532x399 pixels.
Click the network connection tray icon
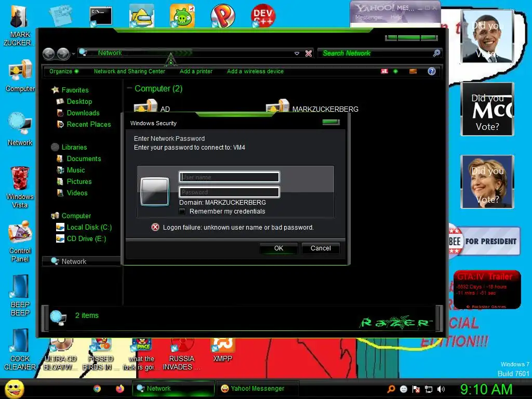click(x=429, y=389)
